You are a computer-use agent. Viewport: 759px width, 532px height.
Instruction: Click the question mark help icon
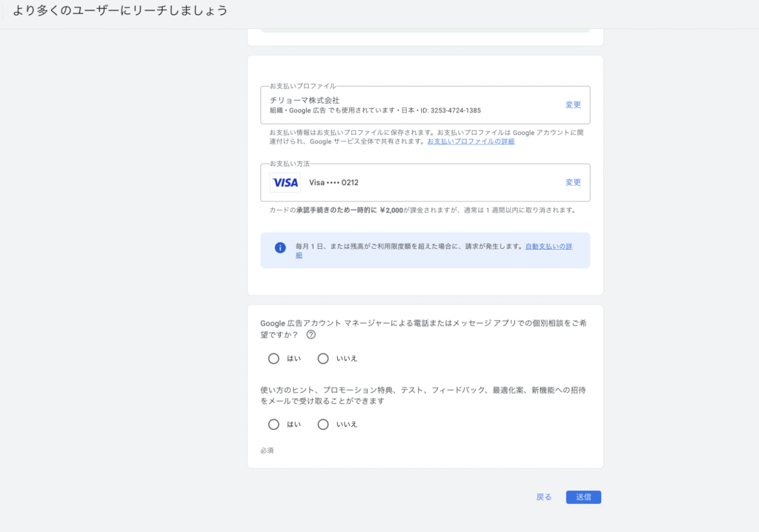pos(311,334)
